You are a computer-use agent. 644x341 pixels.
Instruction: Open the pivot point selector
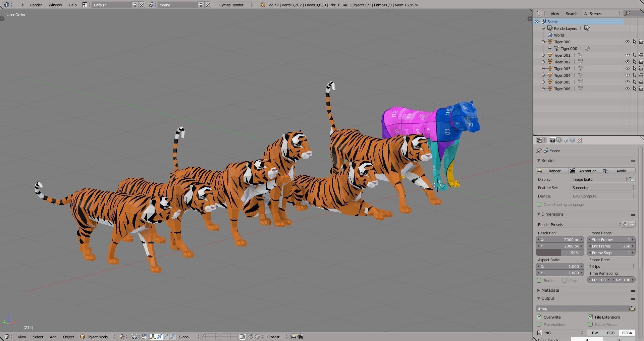pos(136,337)
